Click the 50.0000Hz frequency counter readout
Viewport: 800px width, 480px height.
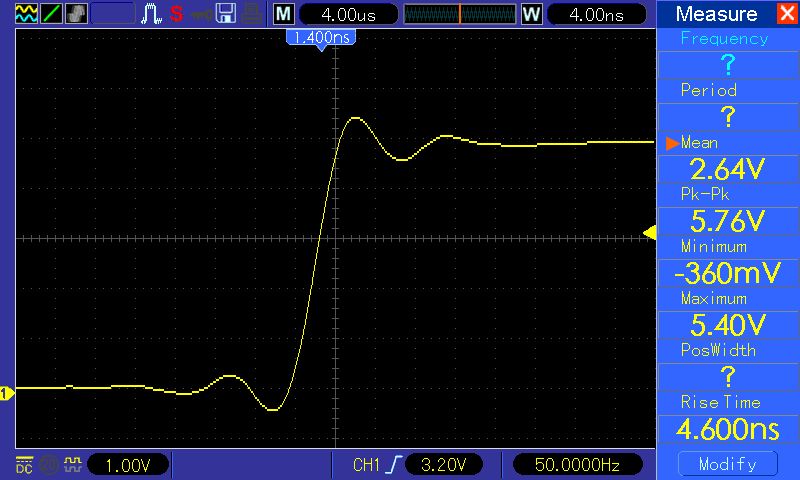[x=577, y=465]
